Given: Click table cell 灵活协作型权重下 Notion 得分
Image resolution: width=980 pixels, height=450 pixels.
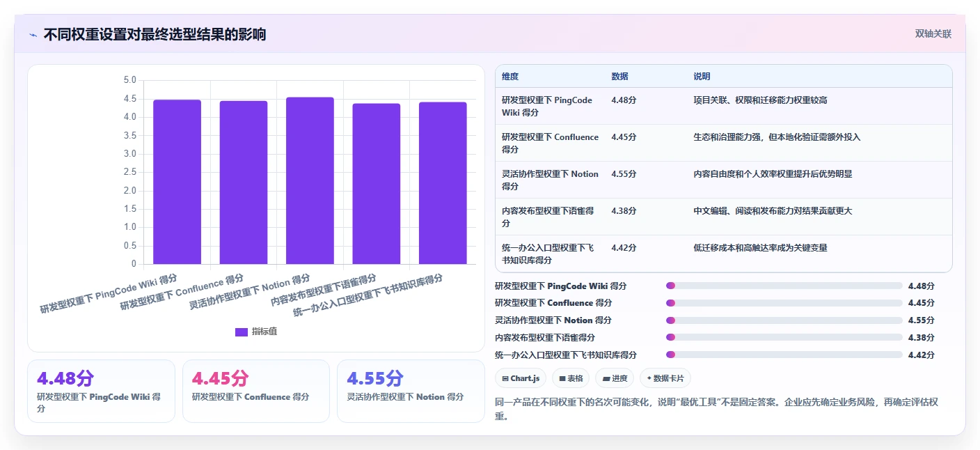Looking at the screenshot, I should tap(551, 180).
